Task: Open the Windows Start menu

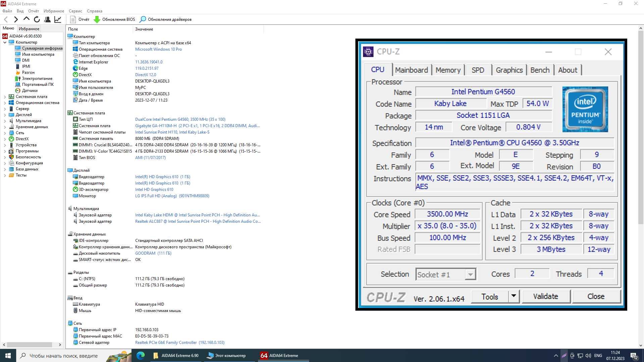Action: coord(8,356)
